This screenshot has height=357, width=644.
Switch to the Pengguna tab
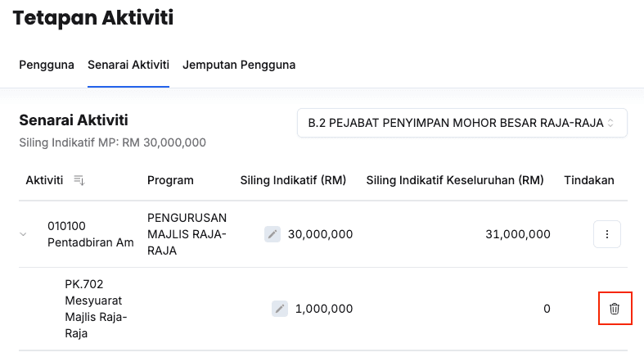click(x=47, y=65)
